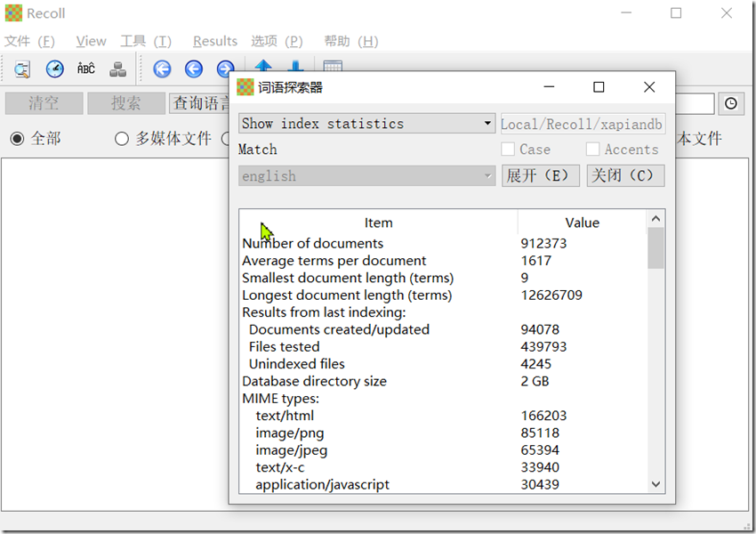
Task: Click the search history clock button
Action: [731, 103]
